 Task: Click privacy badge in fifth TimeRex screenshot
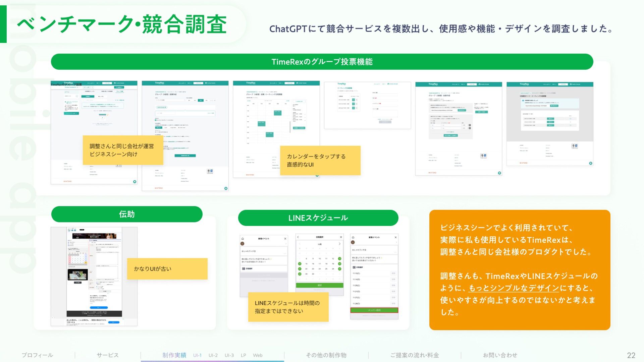click(x=483, y=156)
